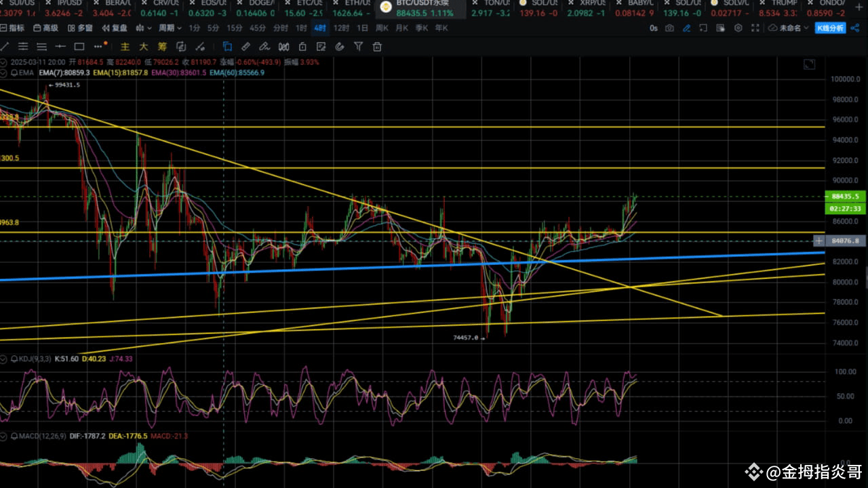Open the candlestick chart type dropdown
The width and height of the screenshot is (868, 488).
tap(144, 28)
